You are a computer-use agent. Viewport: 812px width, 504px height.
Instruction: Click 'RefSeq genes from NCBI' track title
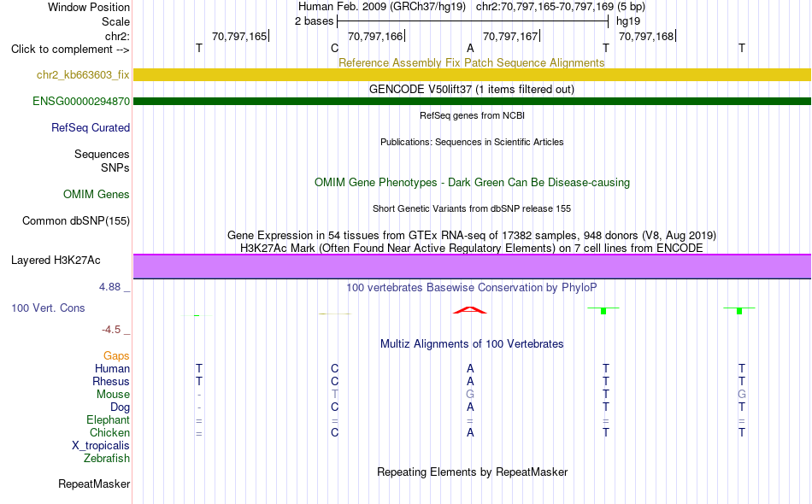pyautogui.click(x=472, y=115)
